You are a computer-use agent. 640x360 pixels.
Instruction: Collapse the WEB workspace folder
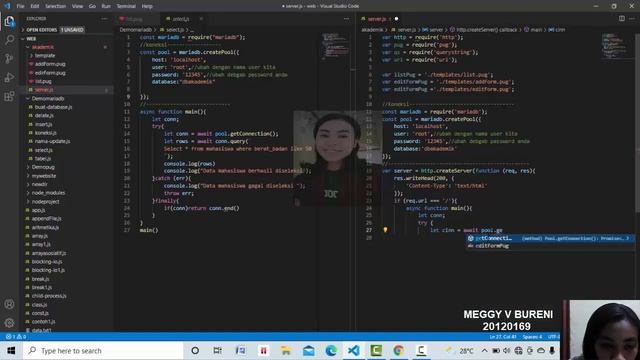31,39
